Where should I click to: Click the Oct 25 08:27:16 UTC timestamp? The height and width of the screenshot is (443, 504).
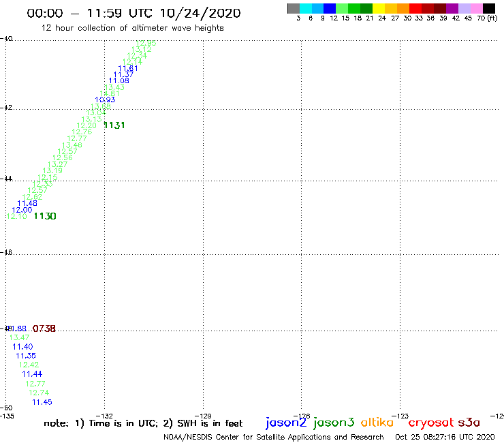[445, 437]
